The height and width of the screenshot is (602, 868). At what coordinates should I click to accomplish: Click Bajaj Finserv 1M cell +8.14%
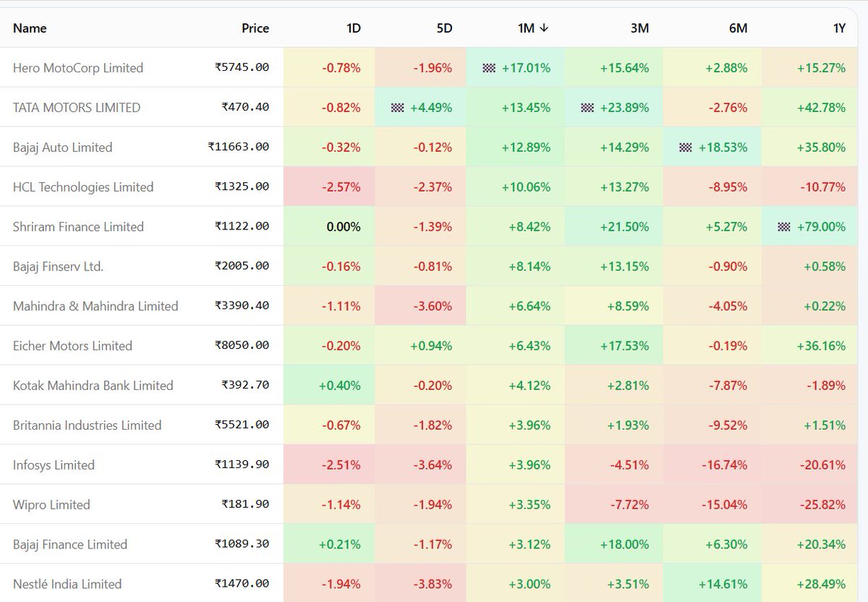coord(516,266)
